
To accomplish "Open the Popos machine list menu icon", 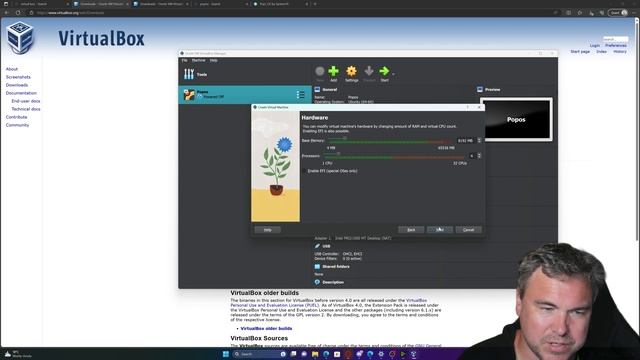I will 300,95.
